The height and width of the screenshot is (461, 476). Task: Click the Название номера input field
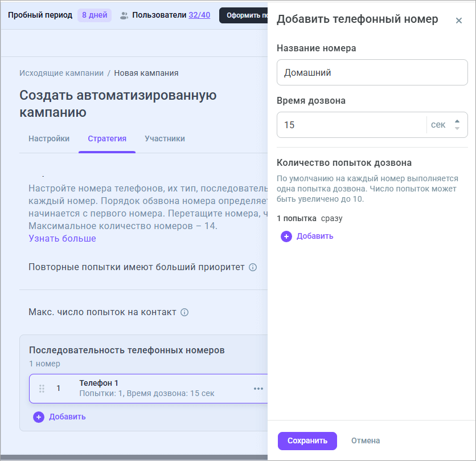(x=372, y=73)
